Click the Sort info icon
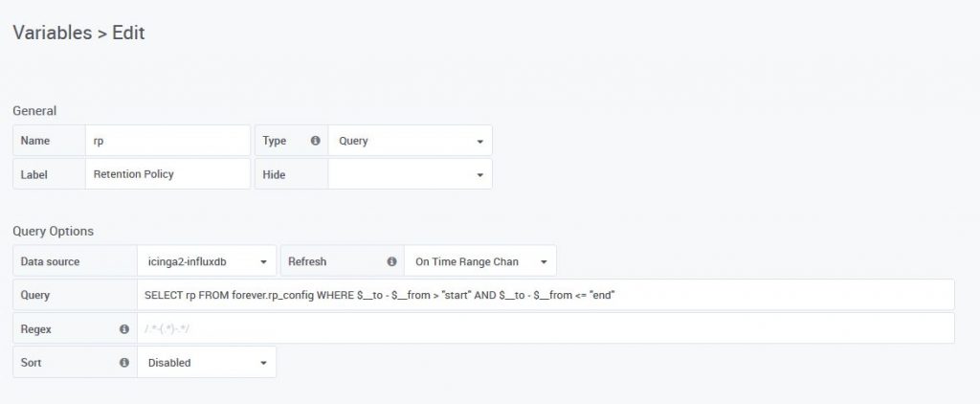 tap(124, 362)
